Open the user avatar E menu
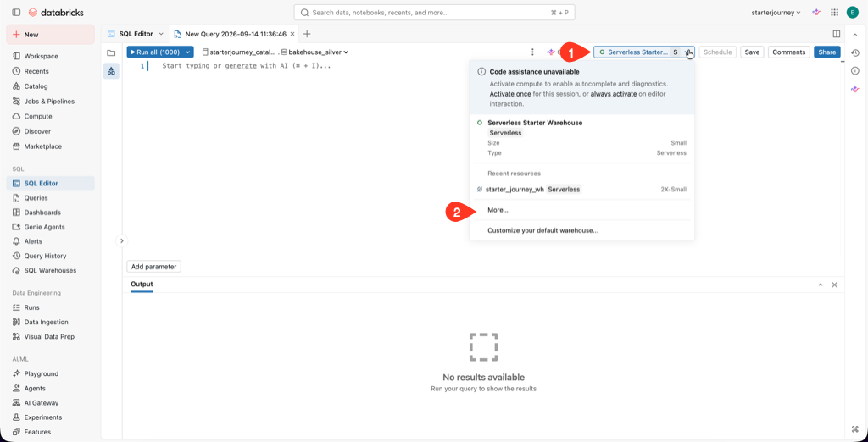The width and height of the screenshot is (868, 442). 852,12
